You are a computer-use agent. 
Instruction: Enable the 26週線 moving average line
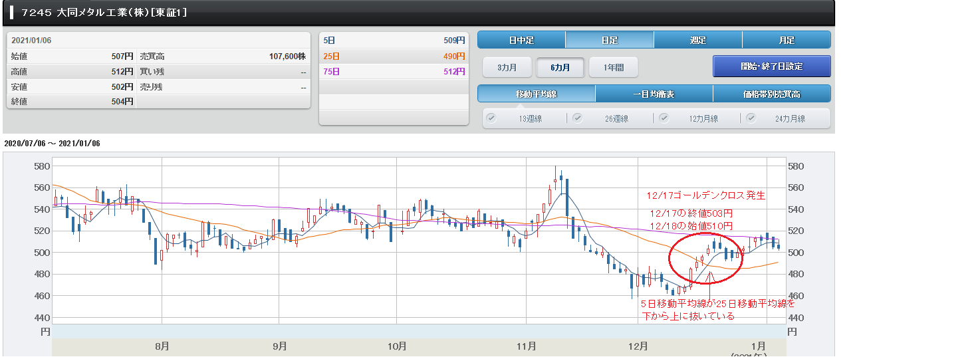pyautogui.click(x=577, y=118)
